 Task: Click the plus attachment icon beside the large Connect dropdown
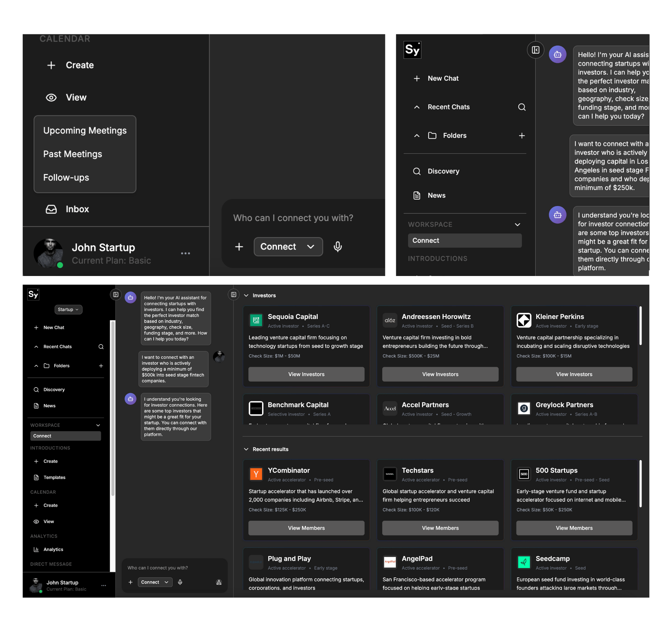click(239, 247)
